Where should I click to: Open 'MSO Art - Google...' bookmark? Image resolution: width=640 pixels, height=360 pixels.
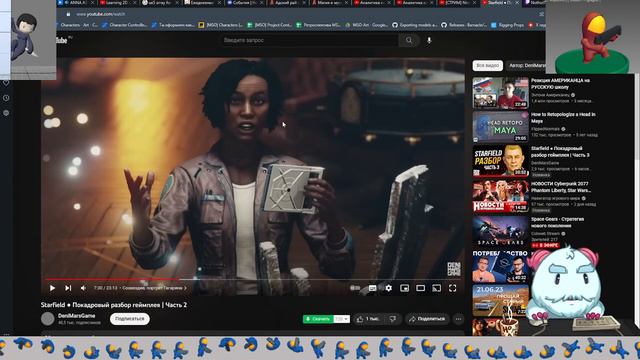click(x=367, y=25)
